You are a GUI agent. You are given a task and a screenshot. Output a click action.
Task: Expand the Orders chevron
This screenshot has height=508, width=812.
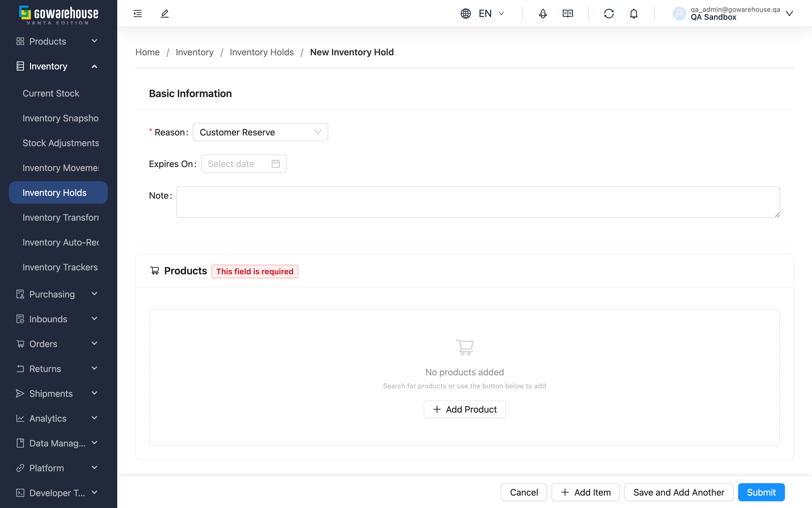(95, 344)
